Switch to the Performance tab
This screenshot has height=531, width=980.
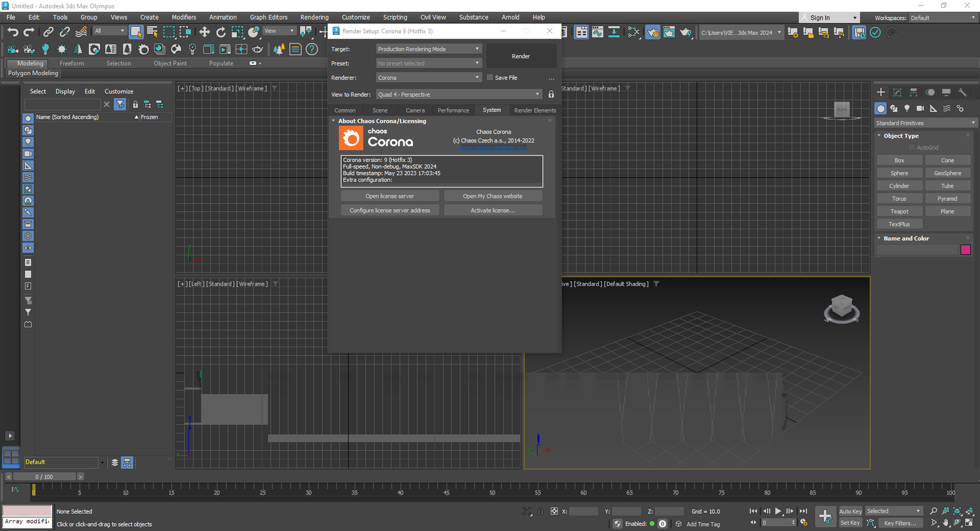click(x=453, y=110)
